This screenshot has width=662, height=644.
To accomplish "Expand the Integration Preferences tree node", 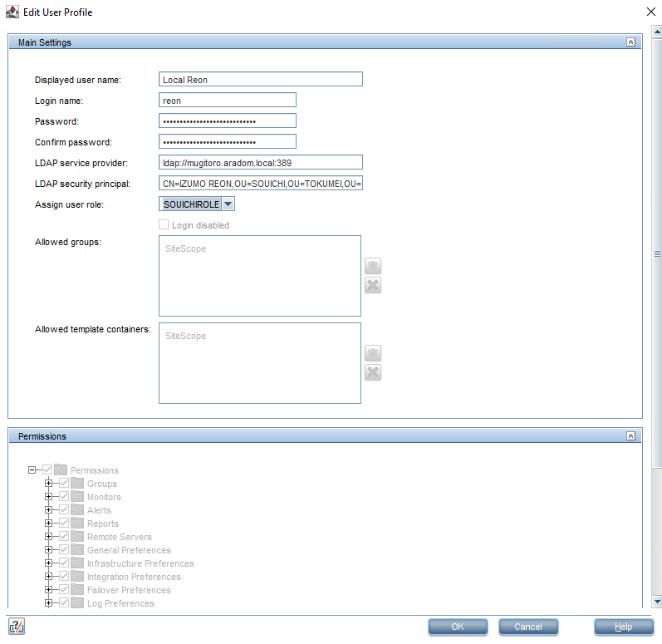I will [x=48, y=576].
